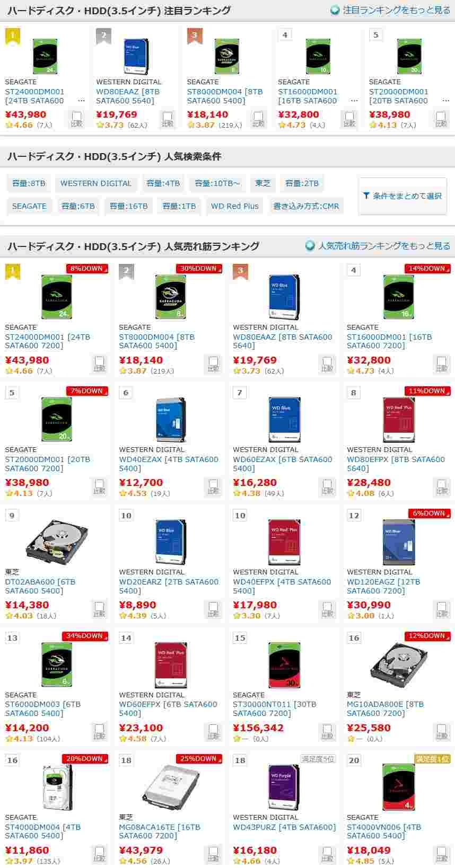Click the 8%DOWN badge on ST24000DM001
455x868 pixels.
[87, 269]
